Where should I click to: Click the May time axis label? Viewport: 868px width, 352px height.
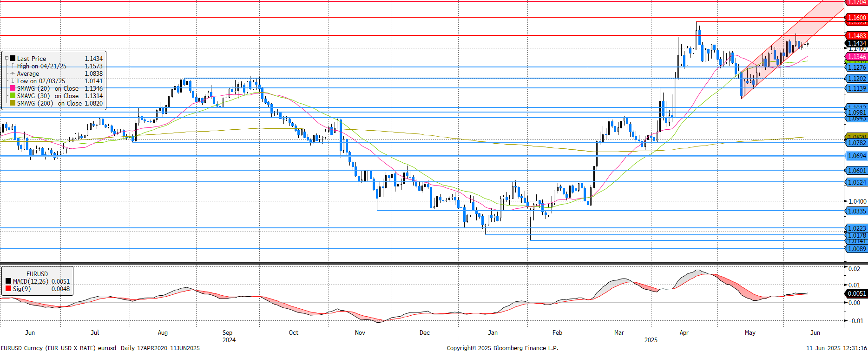click(x=750, y=332)
